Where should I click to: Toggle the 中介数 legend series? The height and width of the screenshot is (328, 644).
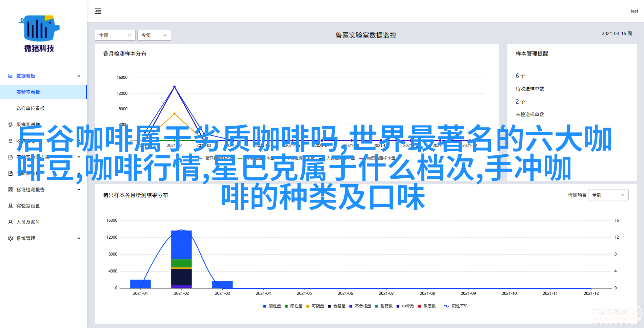405,306
